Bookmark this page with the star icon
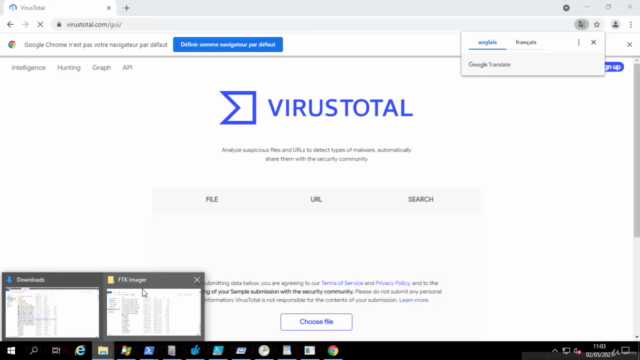The height and width of the screenshot is (360, 640). (x=597, y=24)
